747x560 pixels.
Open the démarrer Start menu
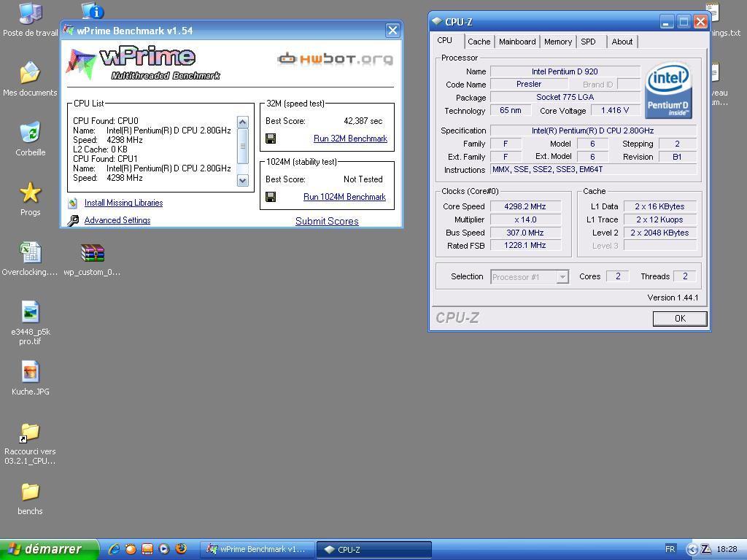(x=50, y=549)
